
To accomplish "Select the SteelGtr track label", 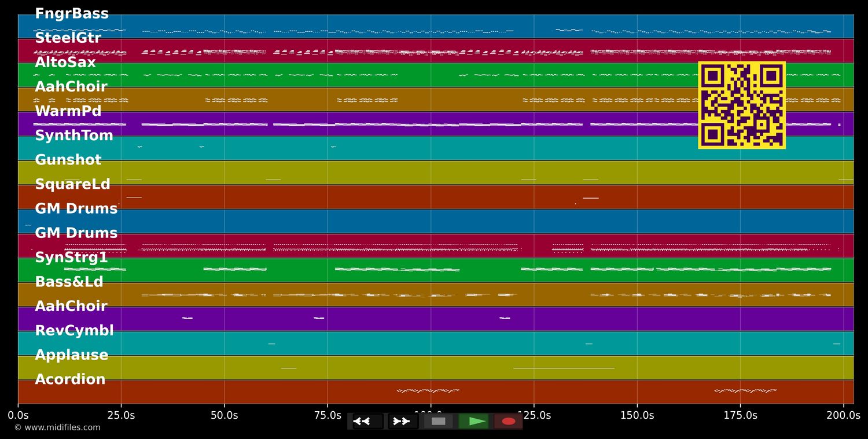I will point(68,38).
